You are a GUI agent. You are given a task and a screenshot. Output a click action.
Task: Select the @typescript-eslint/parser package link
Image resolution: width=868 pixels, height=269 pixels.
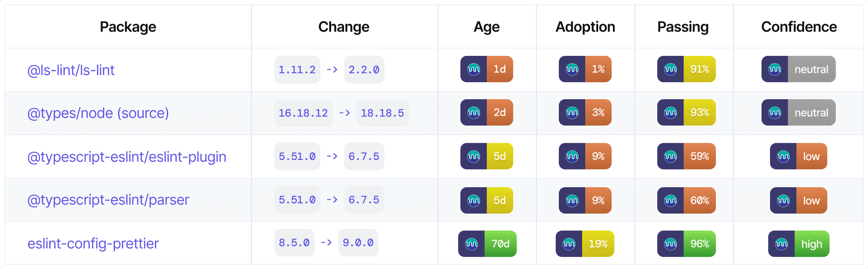click(108, 200)
